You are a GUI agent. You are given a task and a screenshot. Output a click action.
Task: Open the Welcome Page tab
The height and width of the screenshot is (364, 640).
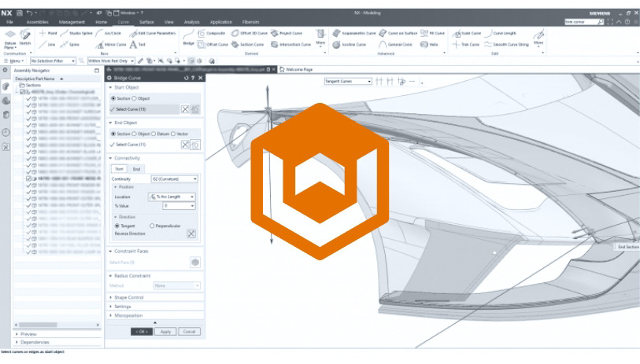coord(296,70)
